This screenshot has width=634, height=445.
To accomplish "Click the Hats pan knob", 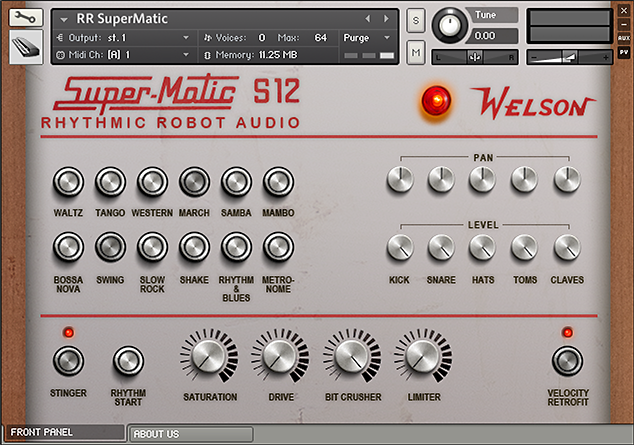I will pos(482,179).
